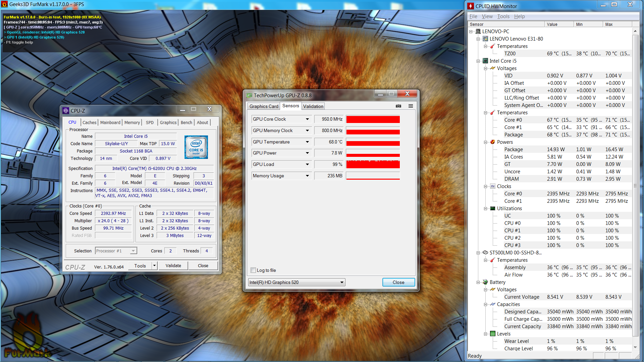Click the Capacities icon in HWMonitor
Viewport: 644px width, 362px height.
(493, 304)
